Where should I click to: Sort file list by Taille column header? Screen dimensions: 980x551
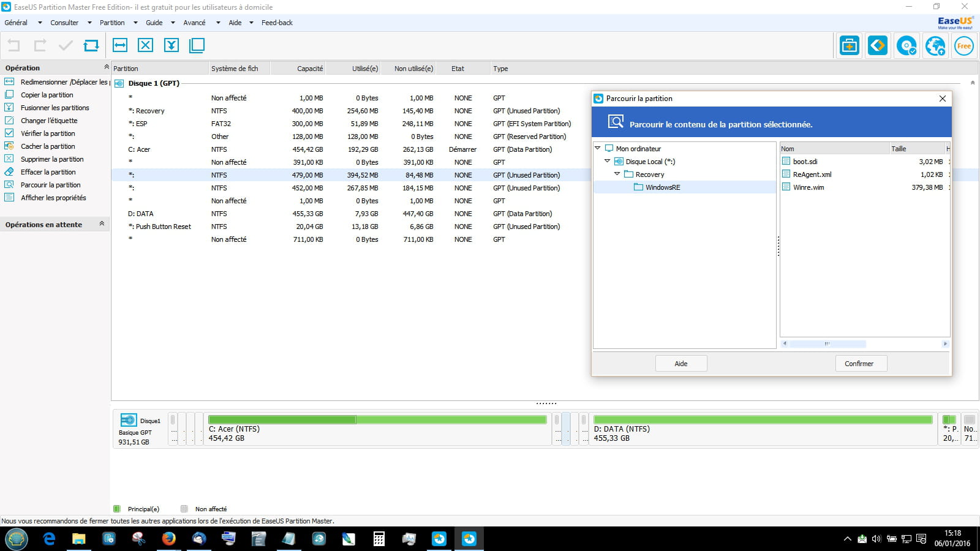pyautogui.click(x=916, y=149)
